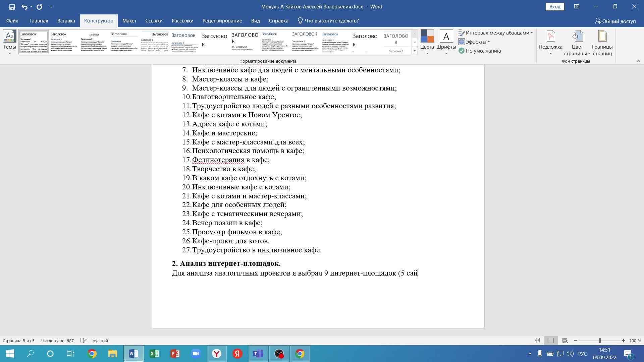Toggle keyboard layout РУС in system tray

point(583,354)
